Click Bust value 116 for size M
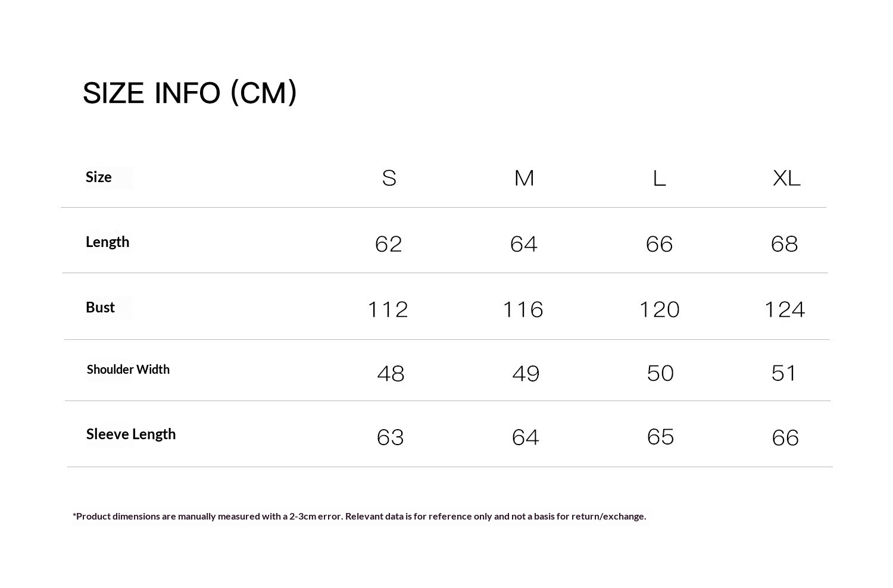The width and height of the screenshot is (893, 588). [x=523, y=309]
